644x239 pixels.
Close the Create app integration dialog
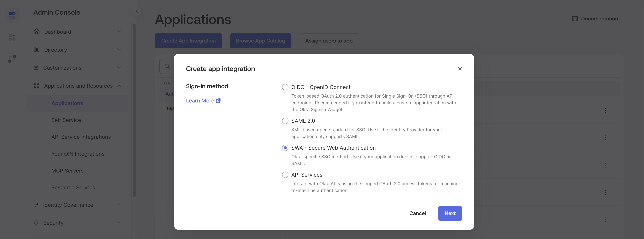460,69
